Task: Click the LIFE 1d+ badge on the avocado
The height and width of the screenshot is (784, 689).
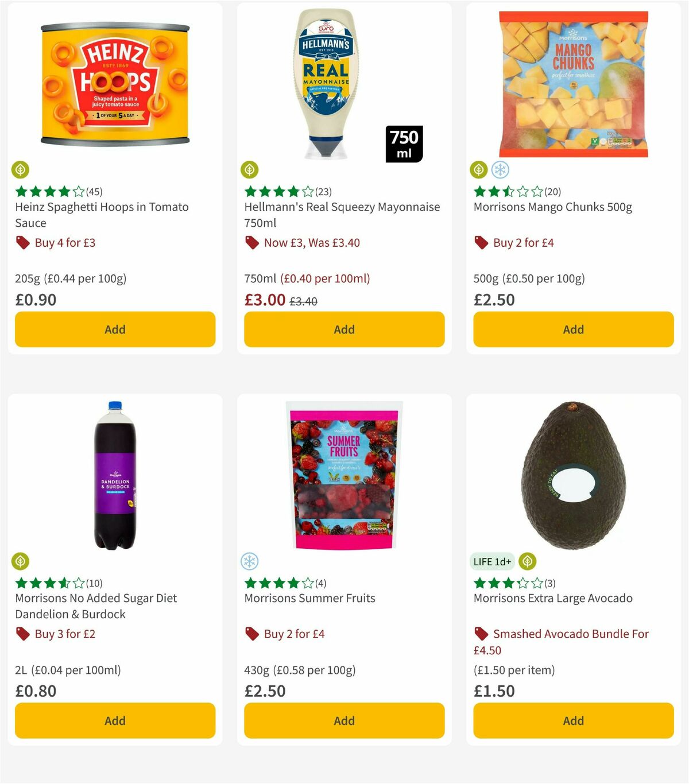Action: pyautogui.click(x=491, y=561)
